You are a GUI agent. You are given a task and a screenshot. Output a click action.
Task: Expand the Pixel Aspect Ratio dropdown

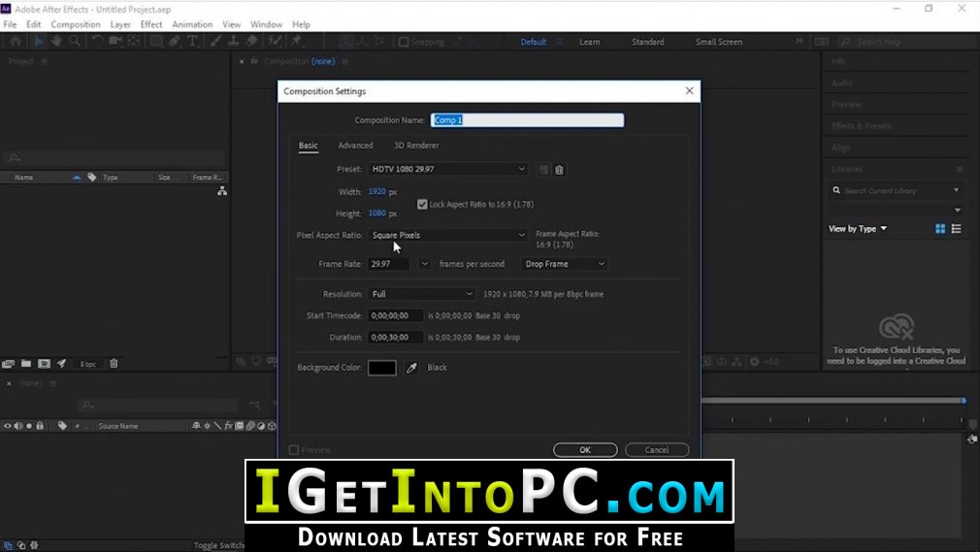click(x=448, y=235)
